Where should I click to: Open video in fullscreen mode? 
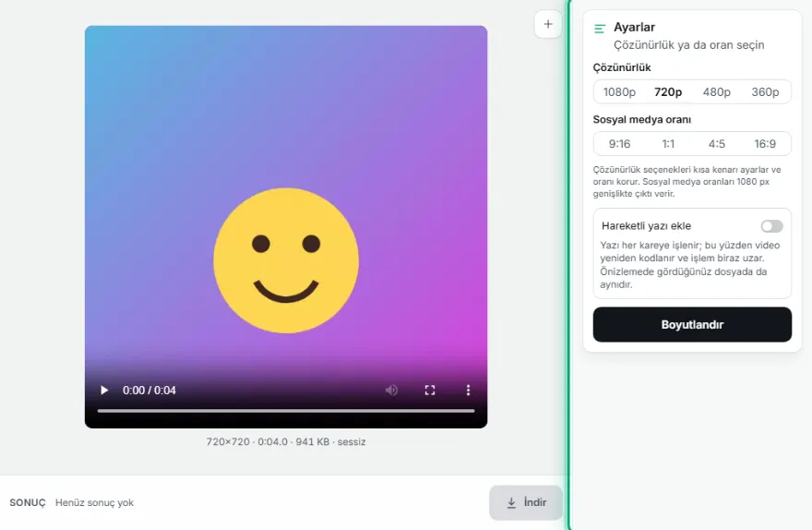430,391
